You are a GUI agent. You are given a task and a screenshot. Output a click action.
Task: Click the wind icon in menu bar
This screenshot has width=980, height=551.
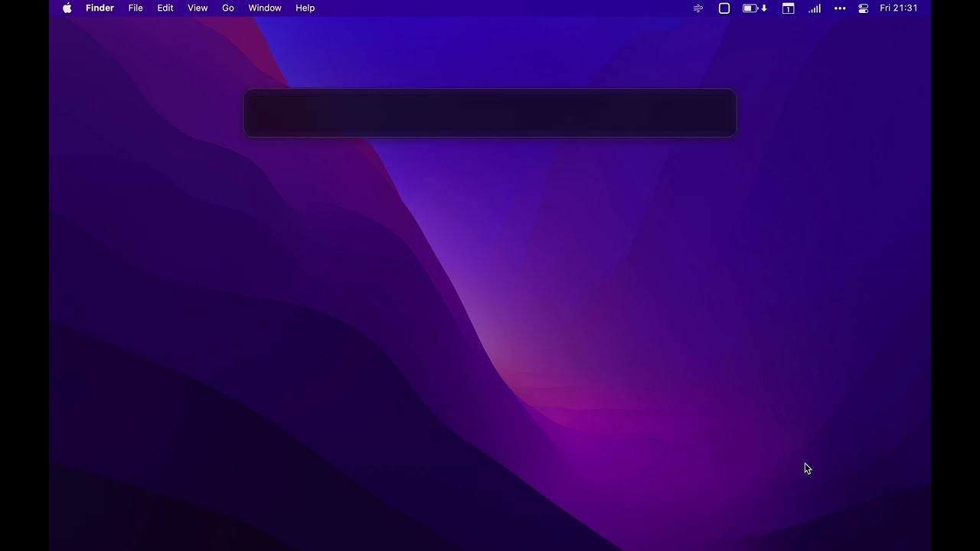point(698,8)
